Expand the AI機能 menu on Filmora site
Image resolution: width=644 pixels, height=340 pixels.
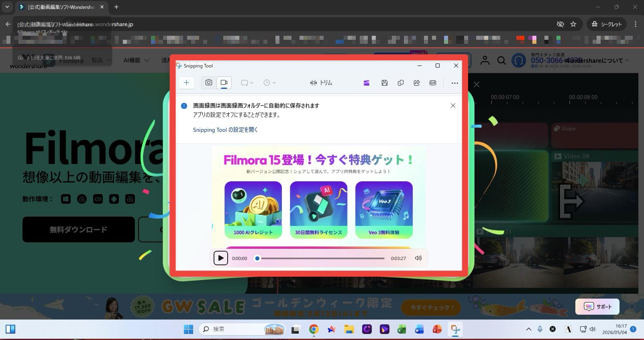coord(136,60)
